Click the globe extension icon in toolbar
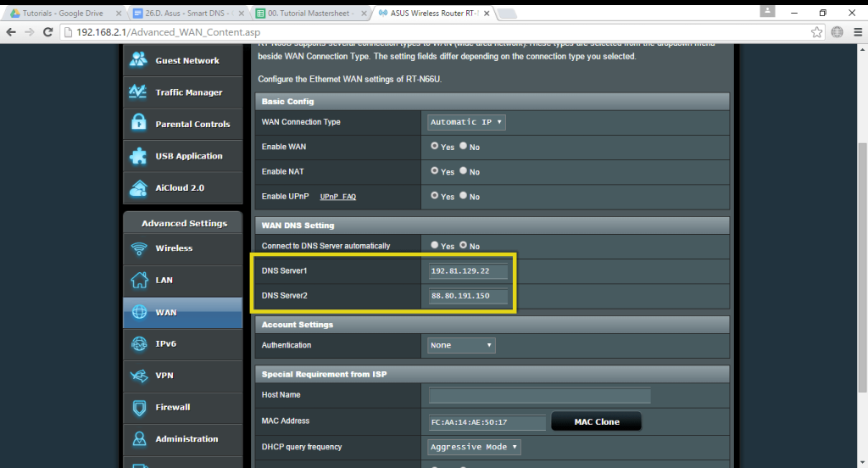Image resolution: width=868 pixels, height=468 pixels. (x=837, y=32)
